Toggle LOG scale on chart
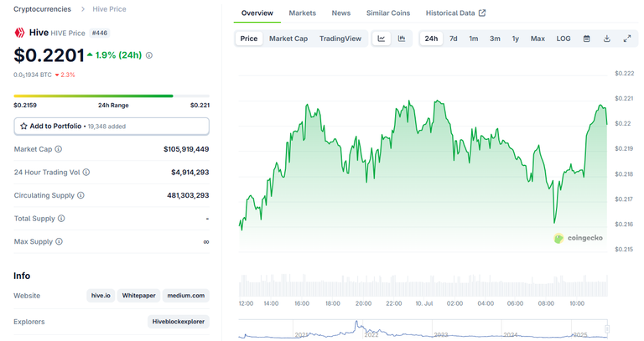The image size is (644, 341). click(x=563, y=39)
